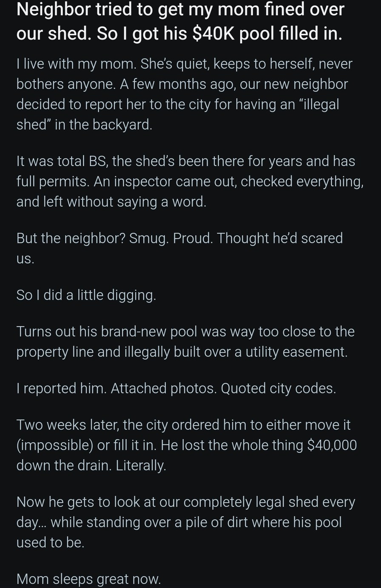Click the closing line "Mom sleeps great now."

click(88, 579)
